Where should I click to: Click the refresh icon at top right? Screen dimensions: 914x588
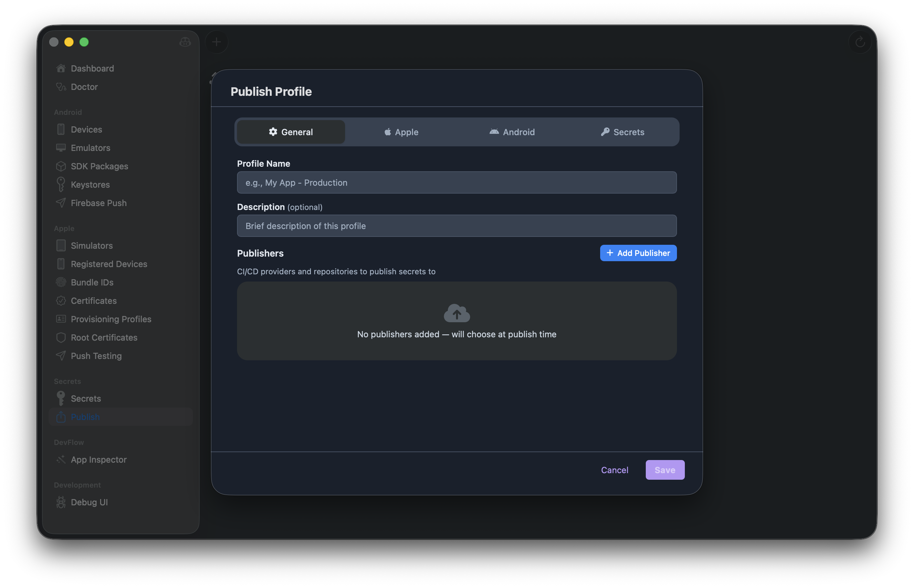[860, 42]
